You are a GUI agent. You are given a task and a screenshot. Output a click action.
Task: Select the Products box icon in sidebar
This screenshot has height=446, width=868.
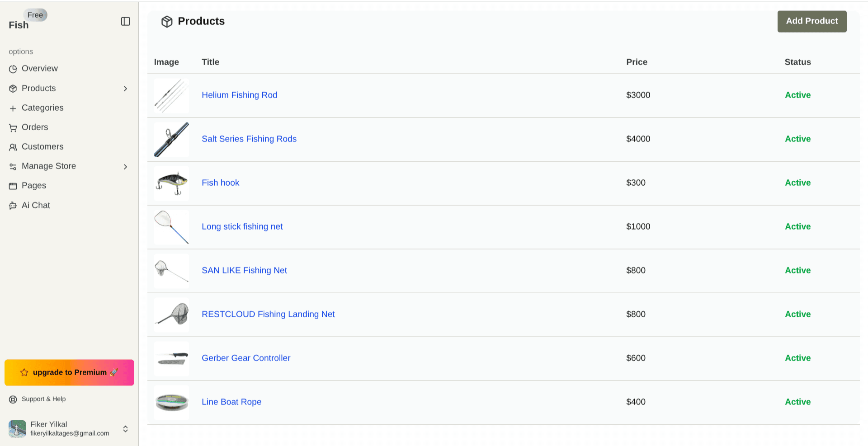[13, 88]
